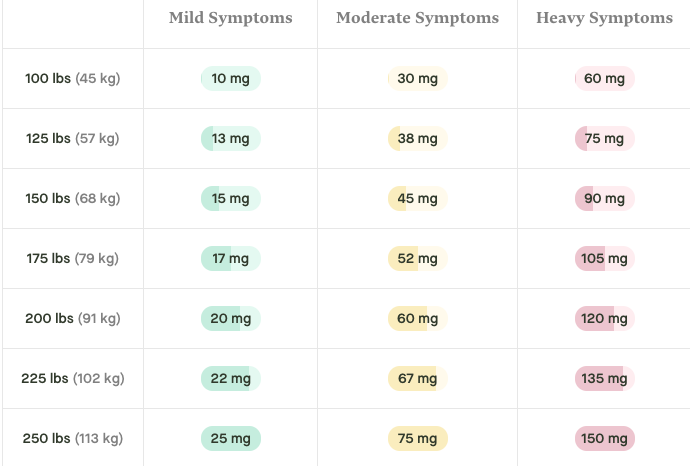The width and height of the screenshot is (690, 466).
Task: Click the green 20 mg dose pill
Action: pos(231,319)
